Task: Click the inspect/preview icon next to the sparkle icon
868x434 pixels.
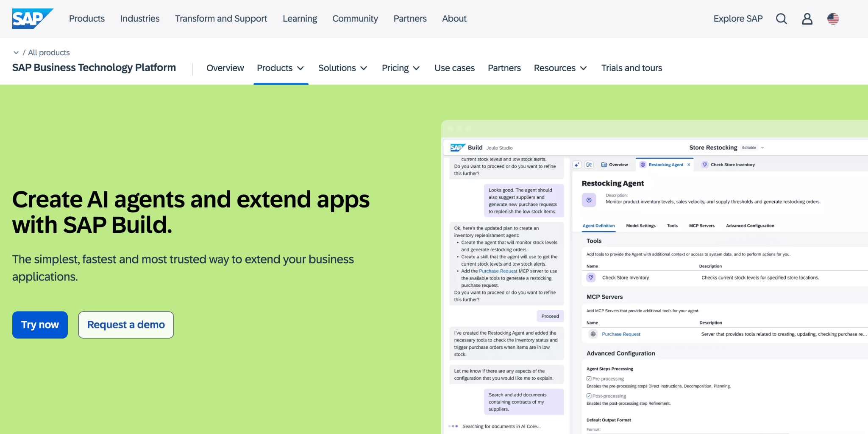Action: (x=589, y=165)
